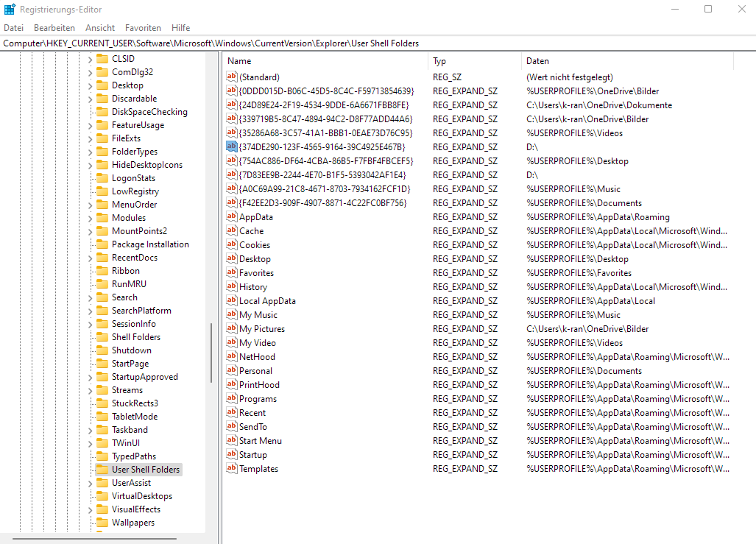Expand the StartupApproved key
This screenshot has height=544, width=756.
click(90, 377)
